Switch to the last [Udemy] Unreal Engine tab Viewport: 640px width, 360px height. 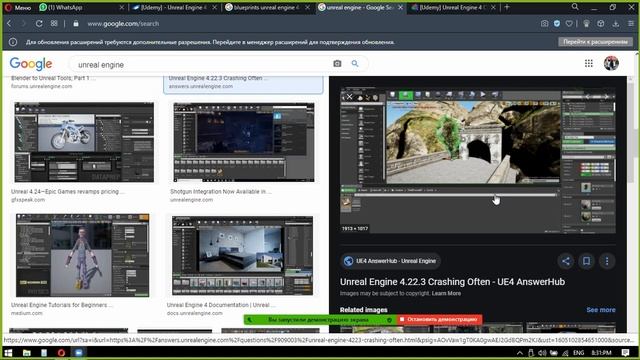coord(453,7)
